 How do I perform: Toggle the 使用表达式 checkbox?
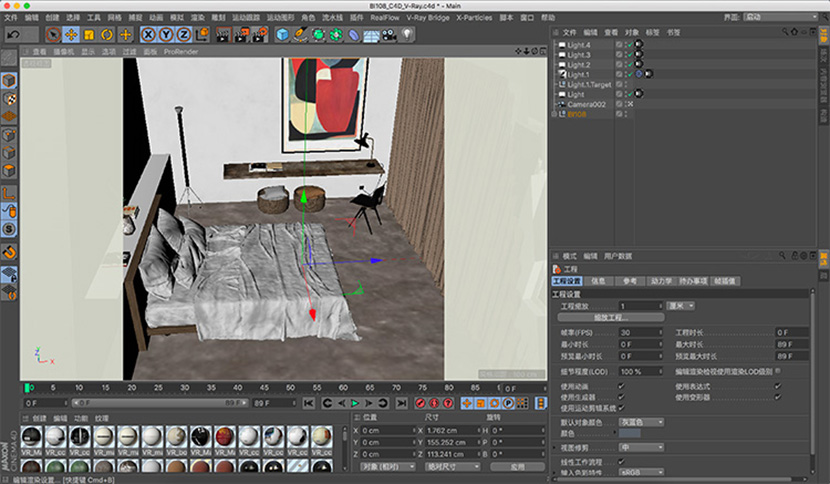[778, 385]
